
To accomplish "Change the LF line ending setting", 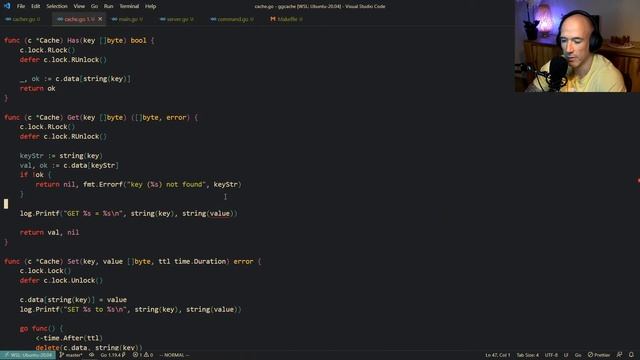I will 566,355.
